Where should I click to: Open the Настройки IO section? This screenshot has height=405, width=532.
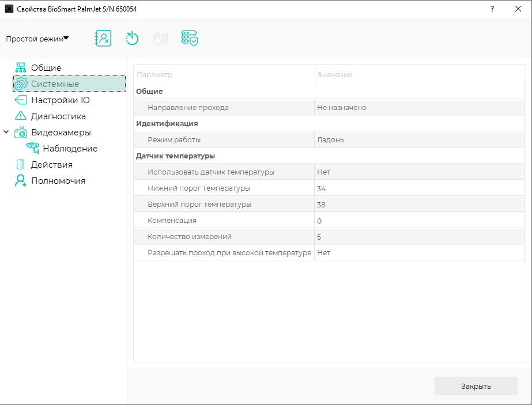(61, 100)
